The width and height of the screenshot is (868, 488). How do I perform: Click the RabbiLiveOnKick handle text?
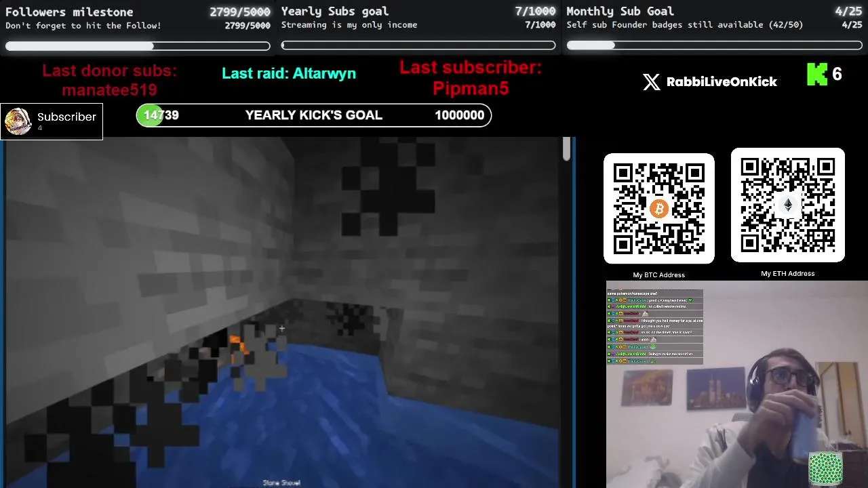[722, 82]
